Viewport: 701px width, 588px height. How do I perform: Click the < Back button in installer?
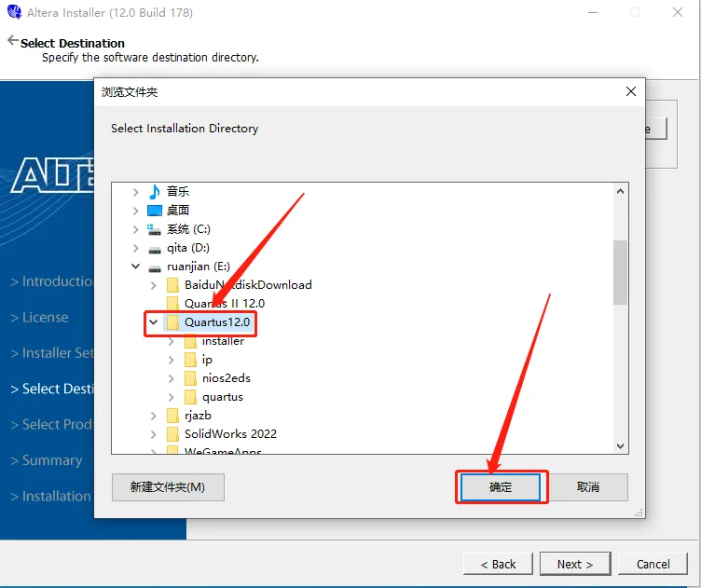(x=498, y=564)
